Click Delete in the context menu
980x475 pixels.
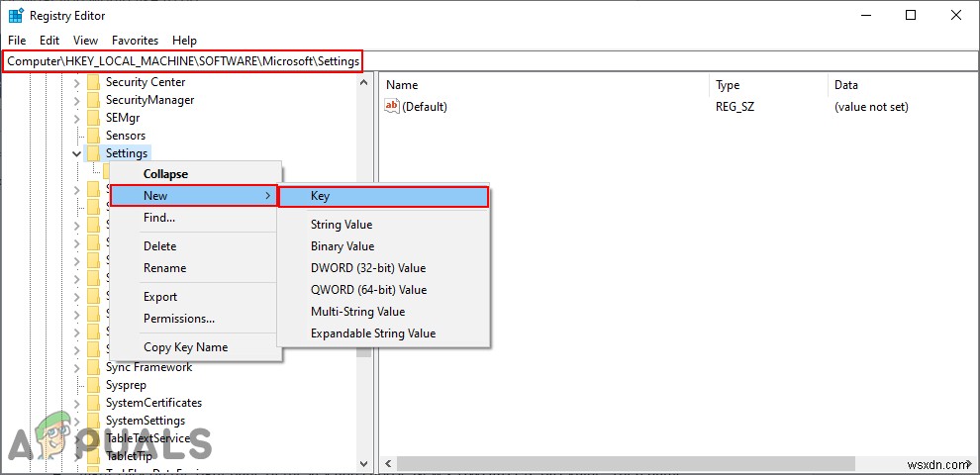pos(160,246)
